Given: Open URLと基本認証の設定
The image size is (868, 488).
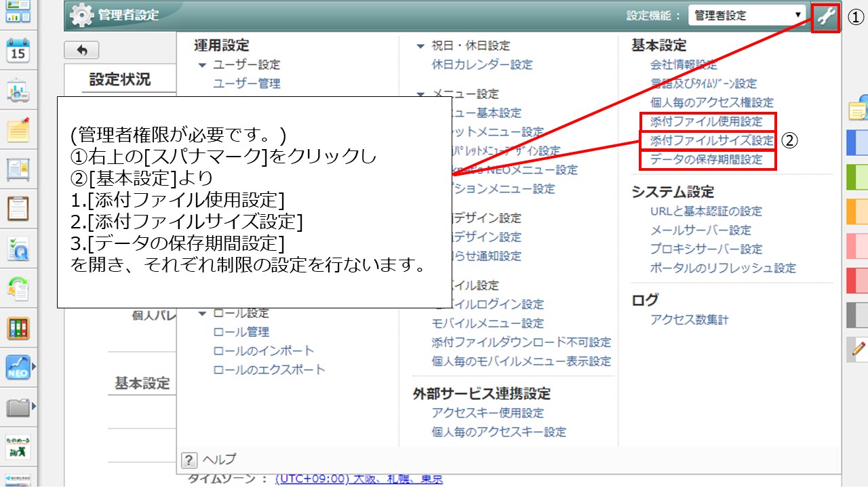Looking at the screenshot, I should pos(706,211).
